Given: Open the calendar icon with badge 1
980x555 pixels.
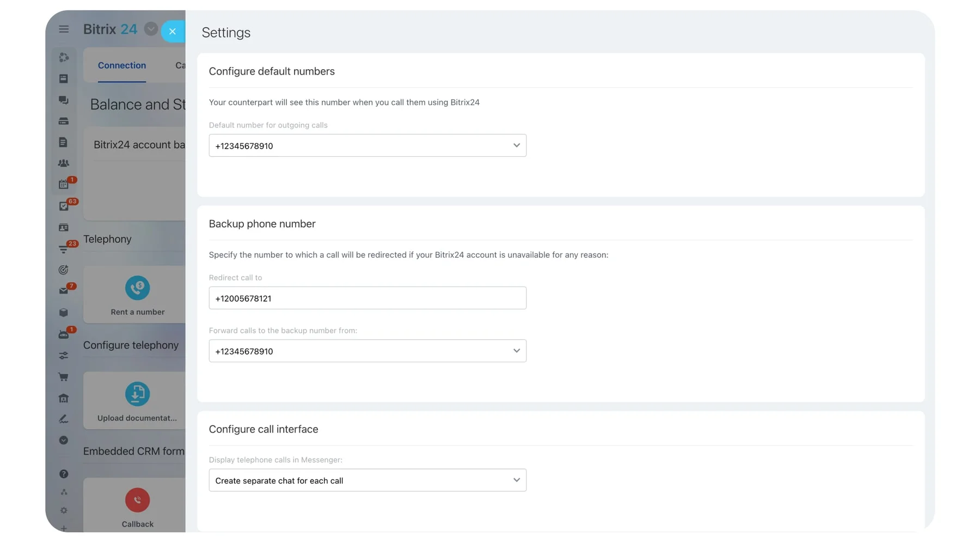Looking at the screenshot, I should point(64,185).
